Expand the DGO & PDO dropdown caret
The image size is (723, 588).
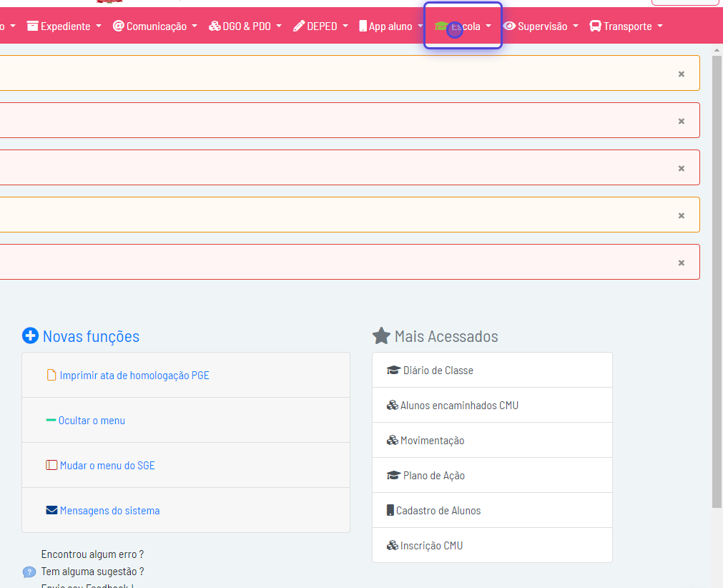pyautogui.click(x=279, y=26)
